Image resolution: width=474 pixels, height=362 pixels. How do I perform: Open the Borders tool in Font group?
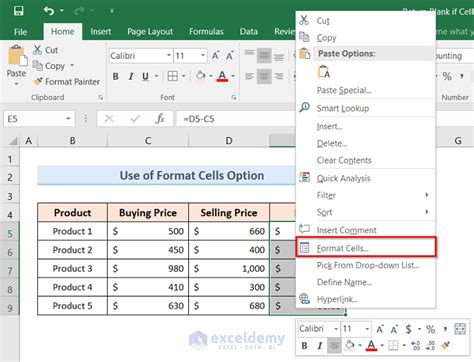tap(173, 76)
